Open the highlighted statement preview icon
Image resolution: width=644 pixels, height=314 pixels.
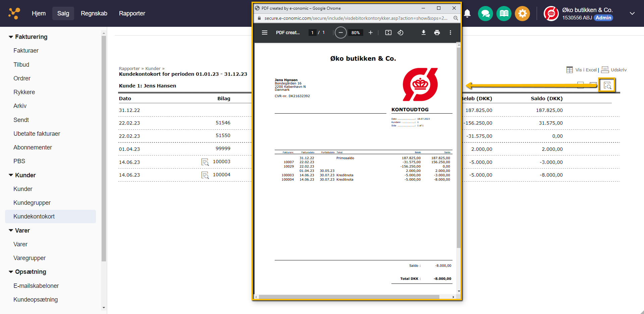click(x=607, y=85)
